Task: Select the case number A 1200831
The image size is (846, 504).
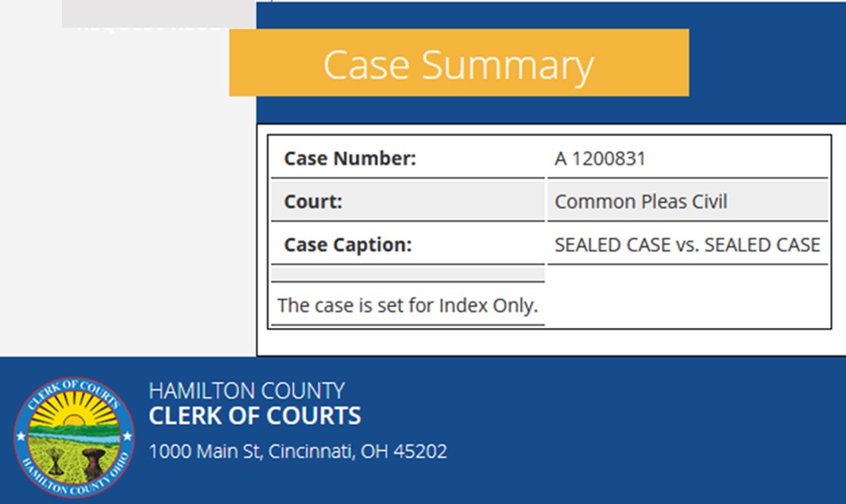Action: 600,159
